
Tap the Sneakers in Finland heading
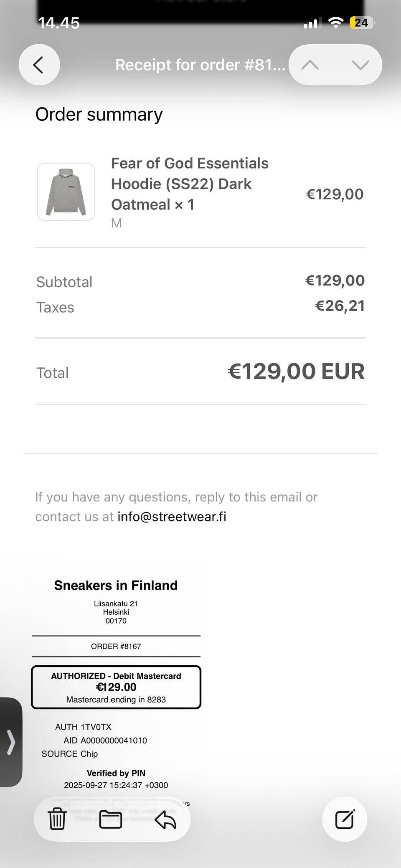tap(116, 585)
